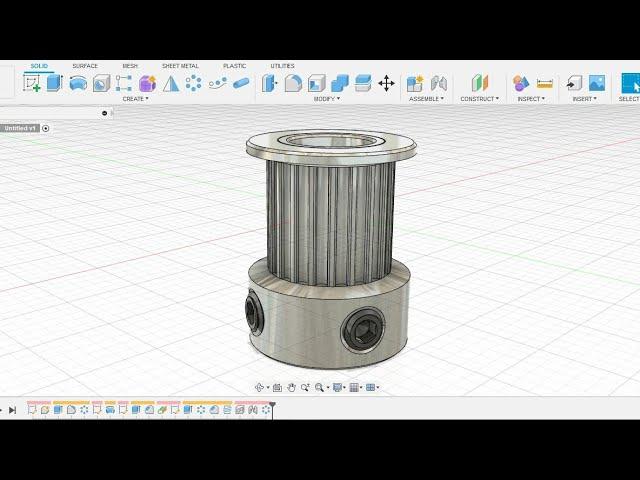Screen dimensions: 640x480
Task: Select the Revolve tool
Action: click(x=78, y=83)
